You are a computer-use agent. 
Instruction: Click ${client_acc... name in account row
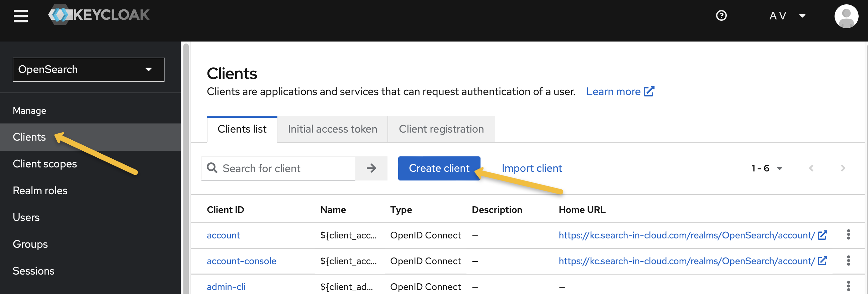(x=348, y=235)
